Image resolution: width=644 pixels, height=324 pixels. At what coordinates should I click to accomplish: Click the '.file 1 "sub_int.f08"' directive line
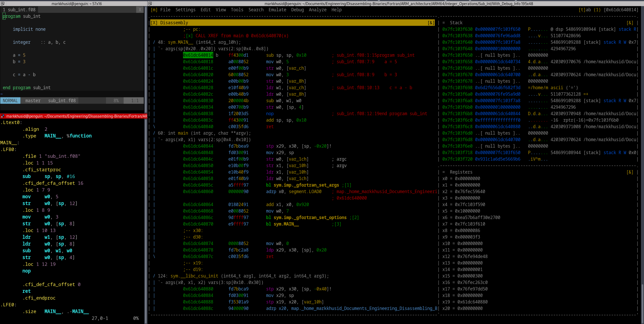(x=51, y=156)
